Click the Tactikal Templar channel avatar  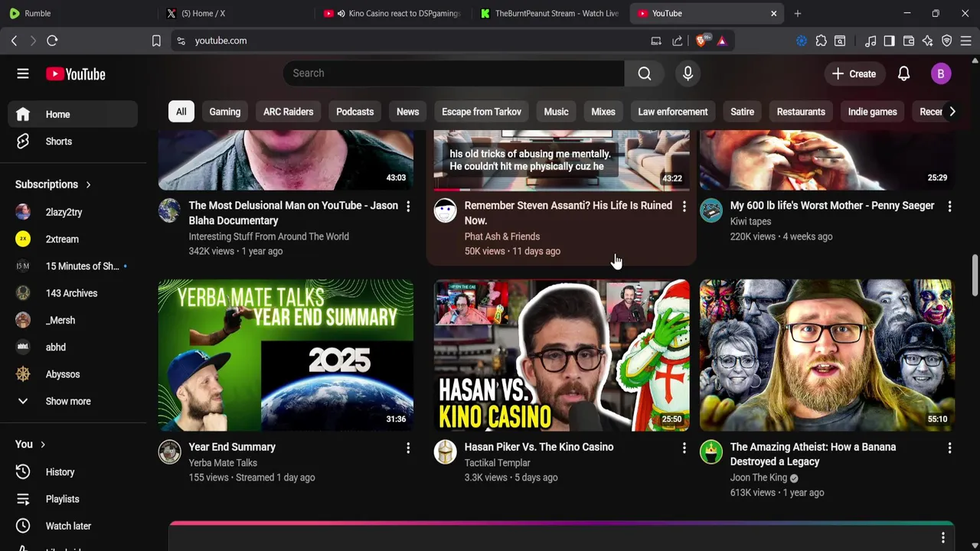(x=445, y=452)
